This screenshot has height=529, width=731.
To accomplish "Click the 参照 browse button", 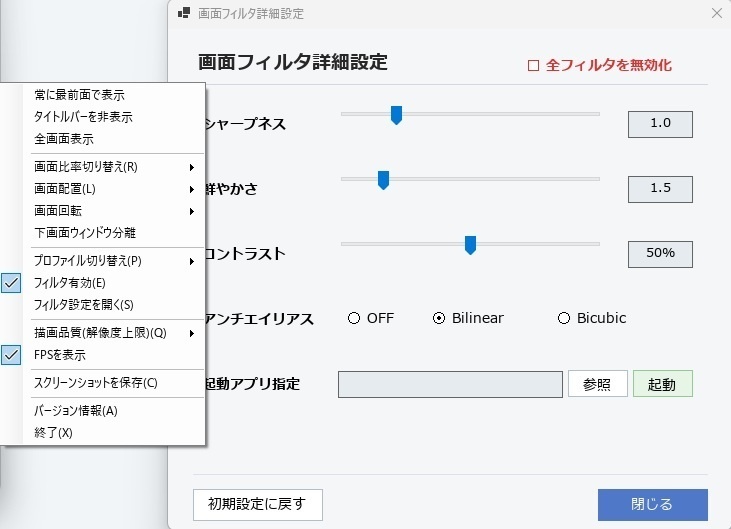I will [598, 384].
